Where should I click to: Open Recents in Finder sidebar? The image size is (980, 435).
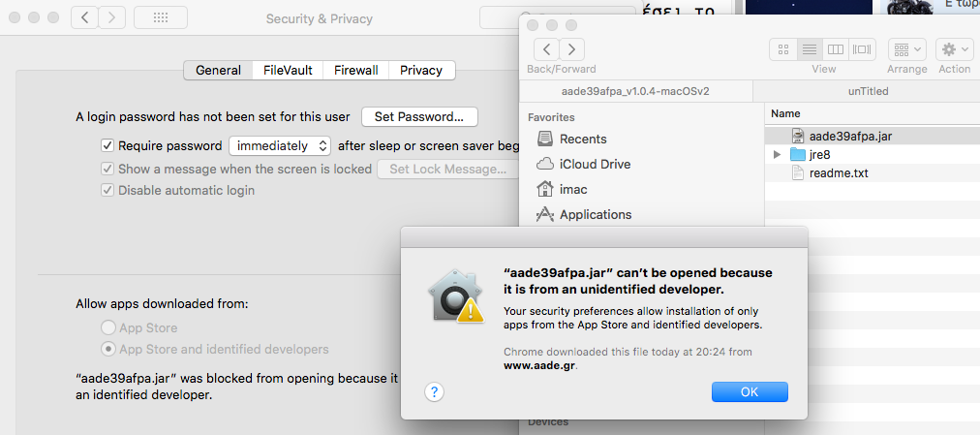pyautogui.click(x=583, y=139)
